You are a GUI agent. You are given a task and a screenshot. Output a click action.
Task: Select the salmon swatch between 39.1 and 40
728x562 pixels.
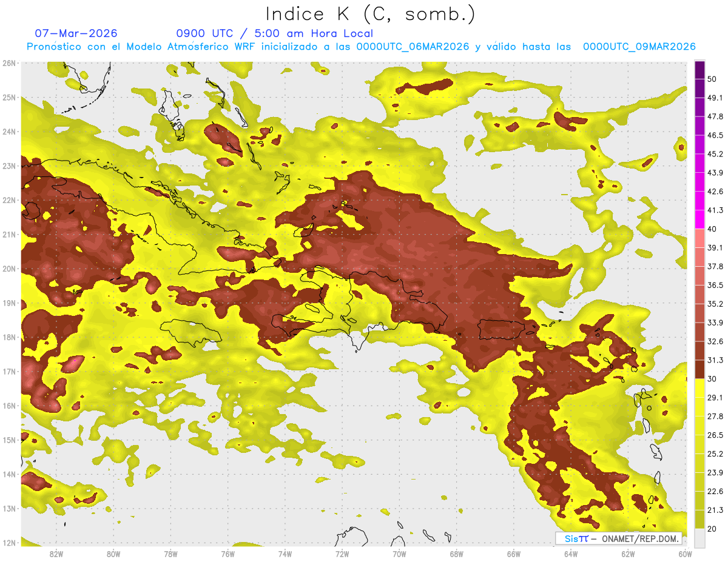coord(699,238)
